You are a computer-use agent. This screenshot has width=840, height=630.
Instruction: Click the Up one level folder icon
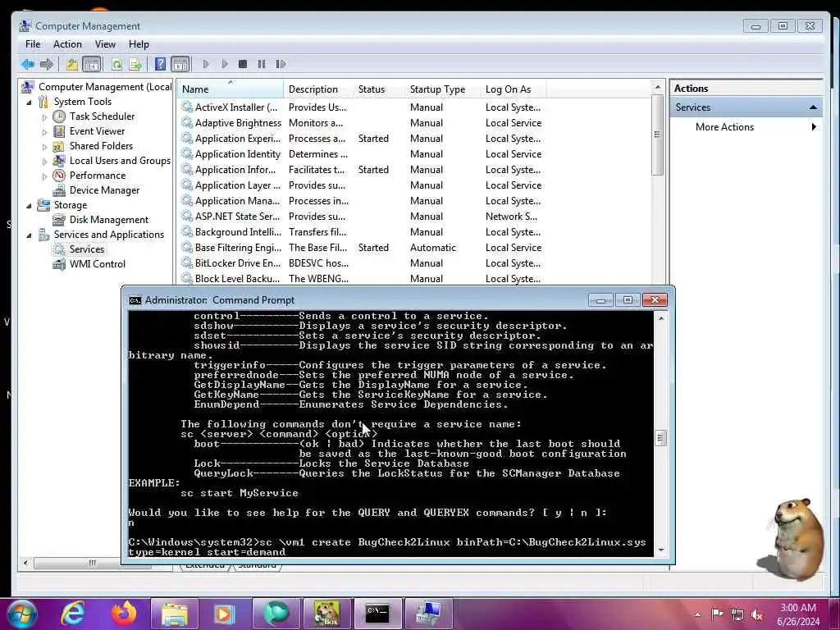pyautogui.click(x=72, y=64)
